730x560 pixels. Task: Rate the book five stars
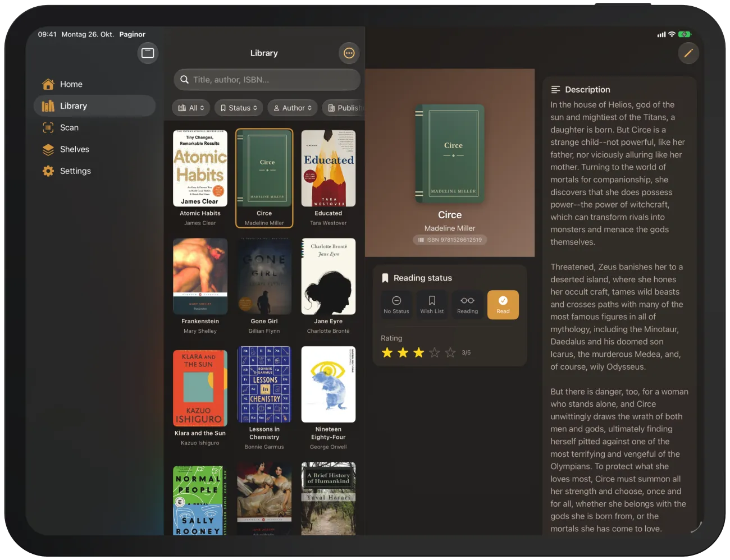click(x=450, y=352)
